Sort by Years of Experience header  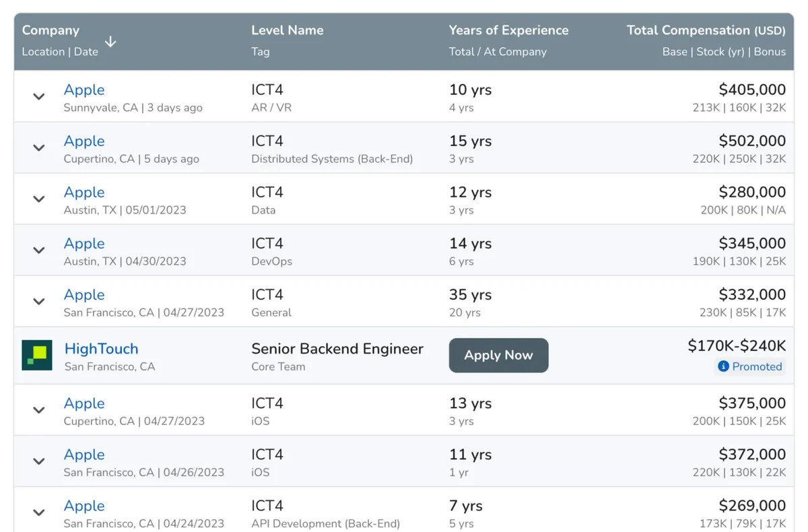coord(508,30)
